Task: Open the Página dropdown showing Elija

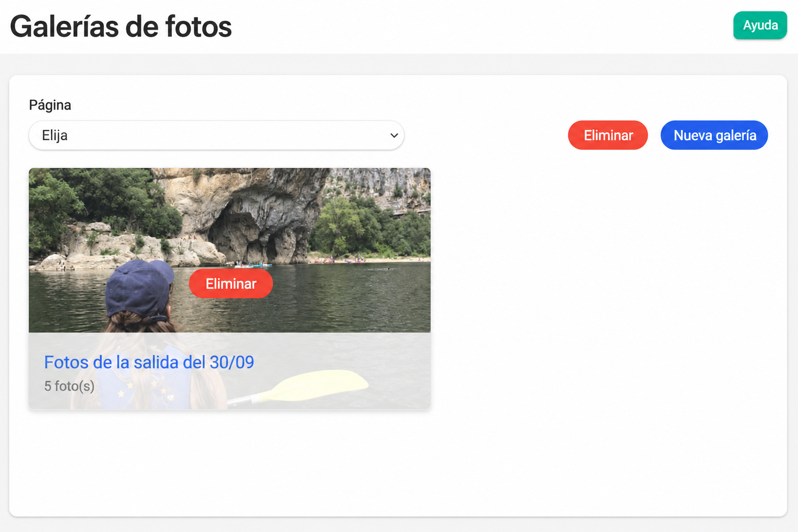Action: pyautogui.click(x=216, y=135)
